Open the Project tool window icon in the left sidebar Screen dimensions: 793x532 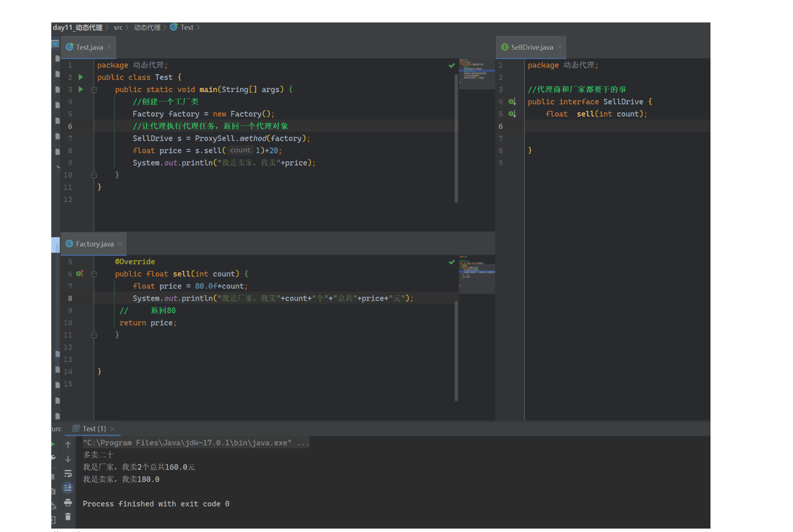coord(55,43)
